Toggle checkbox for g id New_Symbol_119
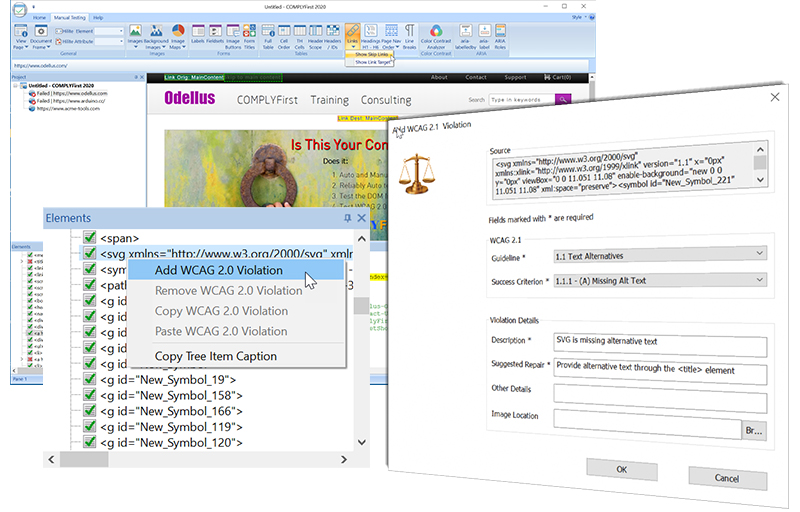This screenshot has height=512, width=800. coord(90,426)
